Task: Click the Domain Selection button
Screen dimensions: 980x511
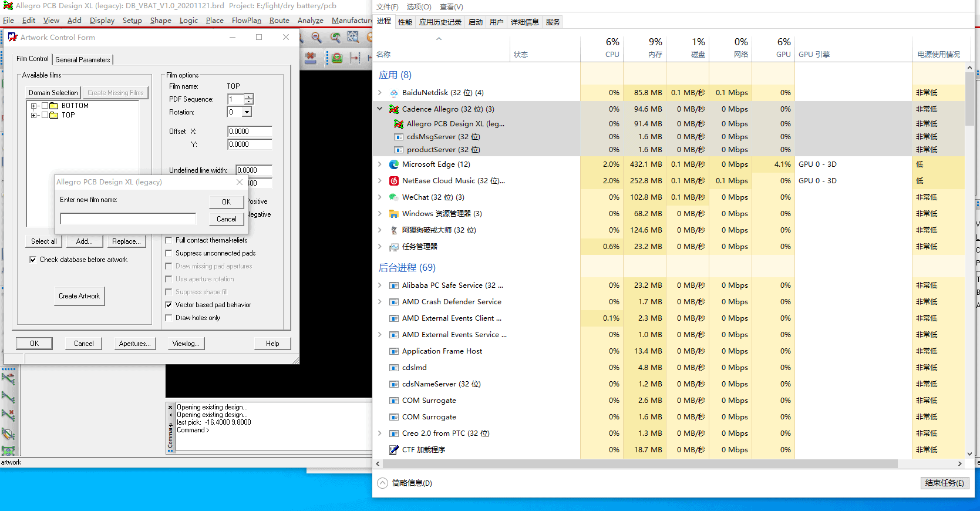Action: point(53,93)
